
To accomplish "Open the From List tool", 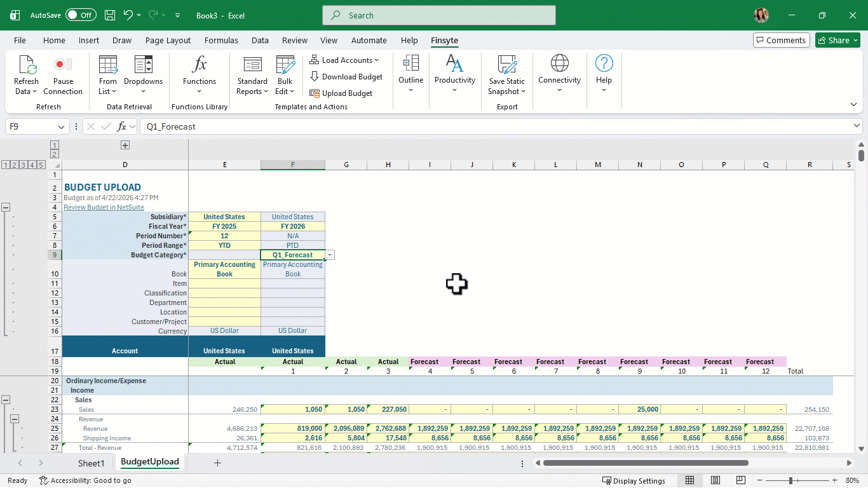I will [108, 75].
